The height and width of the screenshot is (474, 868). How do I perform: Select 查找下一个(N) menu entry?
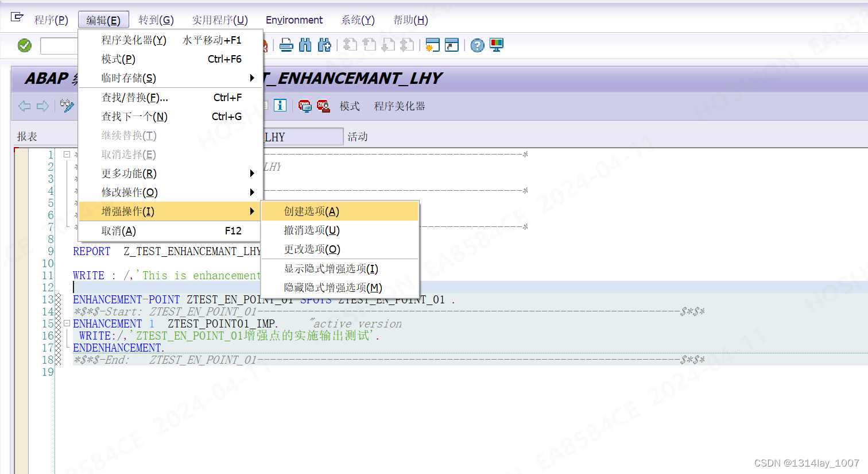click(170, 116)
